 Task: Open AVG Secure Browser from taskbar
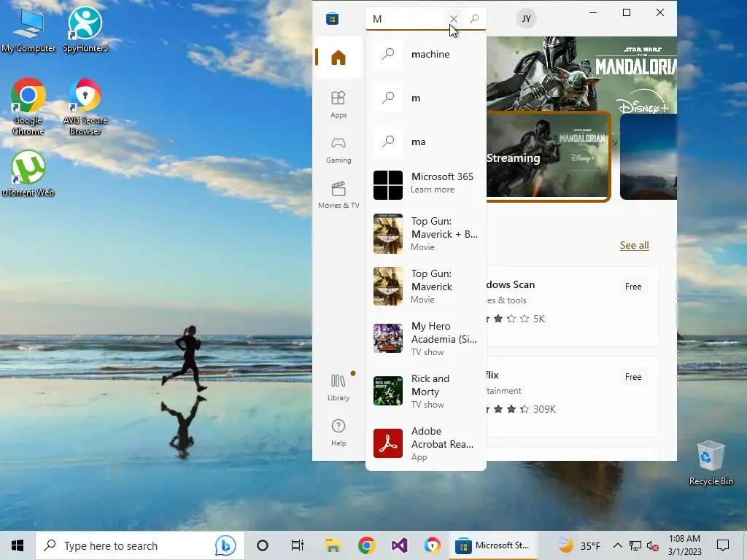(432, 545)
